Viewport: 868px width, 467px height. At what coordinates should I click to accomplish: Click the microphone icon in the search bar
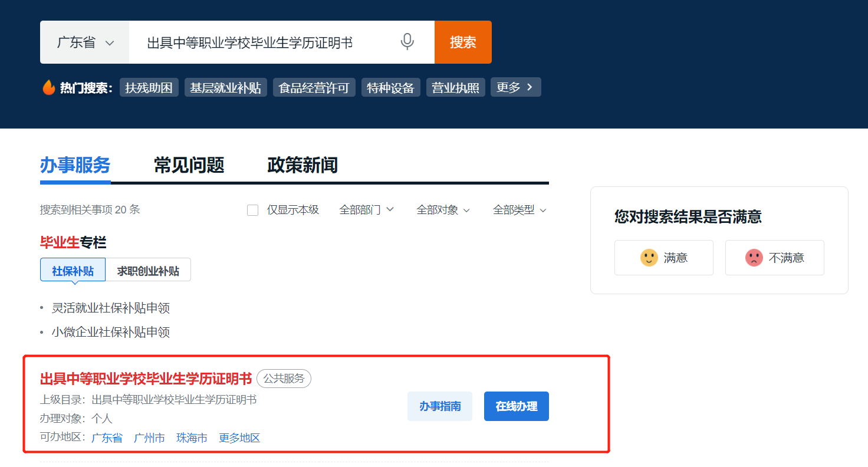(x=407, y=41)
